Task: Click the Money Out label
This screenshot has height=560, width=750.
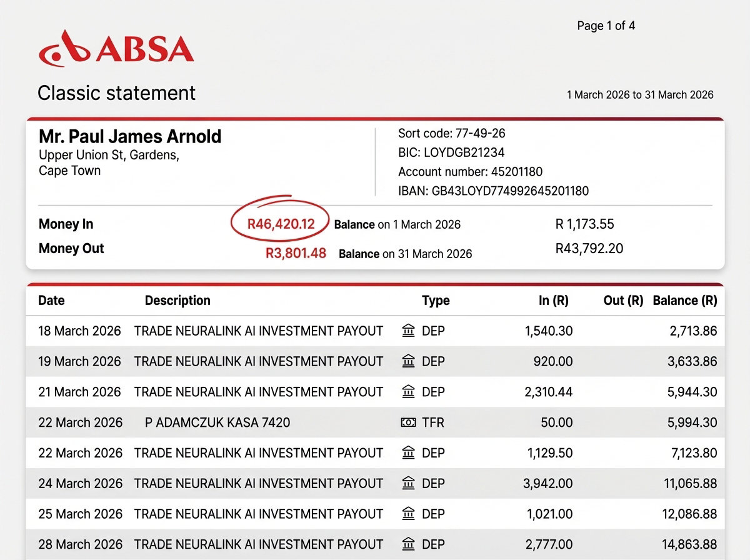Action: [x=71, y=249]
